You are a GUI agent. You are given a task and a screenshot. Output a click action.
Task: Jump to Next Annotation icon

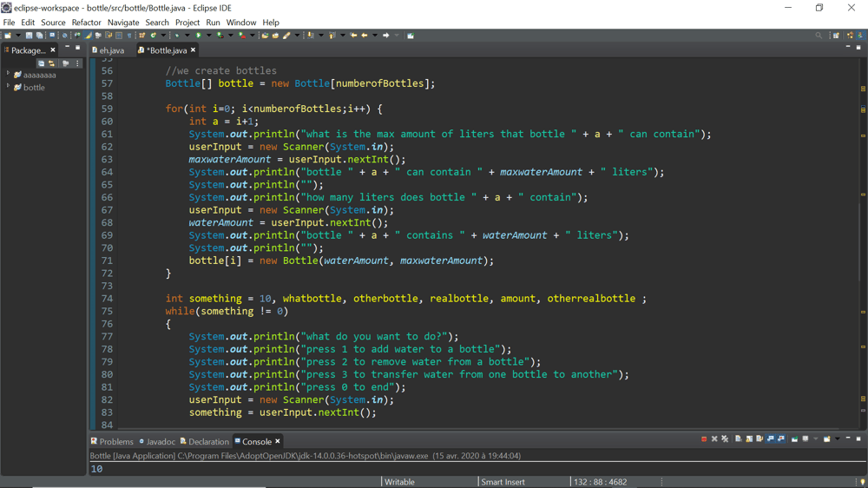(310, 36)
